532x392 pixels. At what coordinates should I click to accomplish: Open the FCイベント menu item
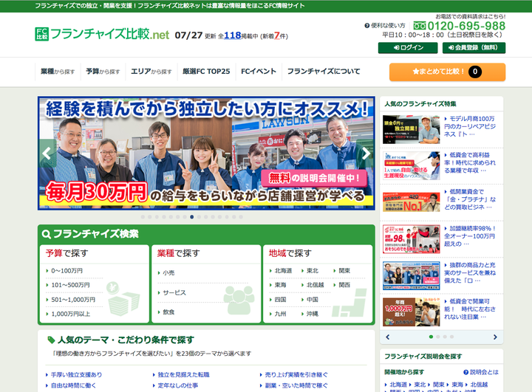[x=259, y=72]
